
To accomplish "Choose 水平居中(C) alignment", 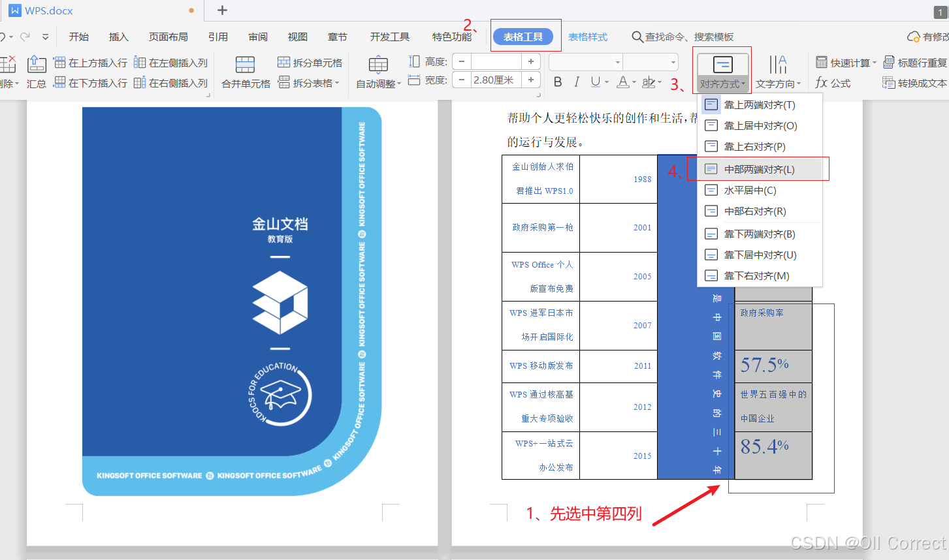I will [x=760, y=190].
